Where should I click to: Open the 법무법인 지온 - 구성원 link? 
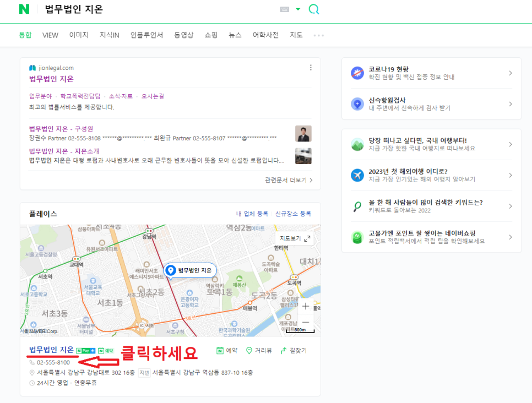[x=61, y=129]
